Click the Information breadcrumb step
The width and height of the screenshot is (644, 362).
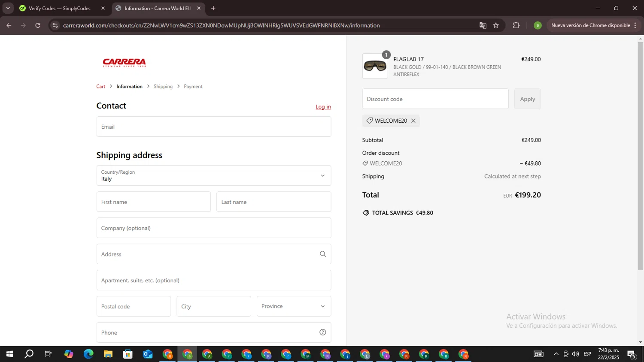click(x=129, y=87)
